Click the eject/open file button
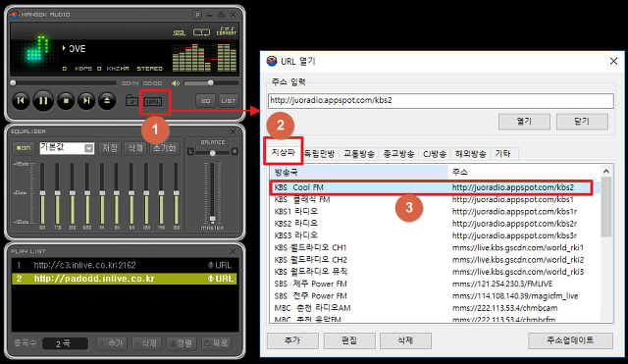 click(107, 100)
